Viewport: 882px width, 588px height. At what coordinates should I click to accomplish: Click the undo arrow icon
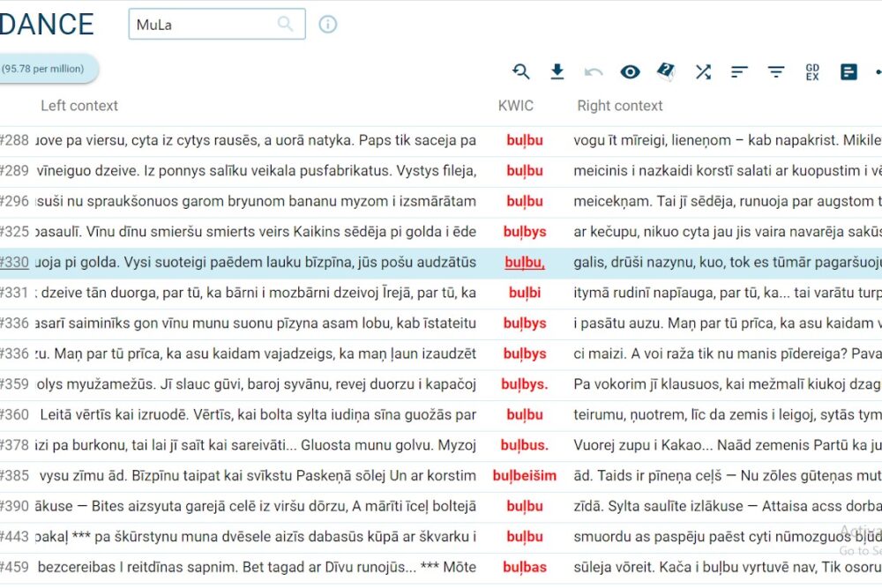point(594,72)
